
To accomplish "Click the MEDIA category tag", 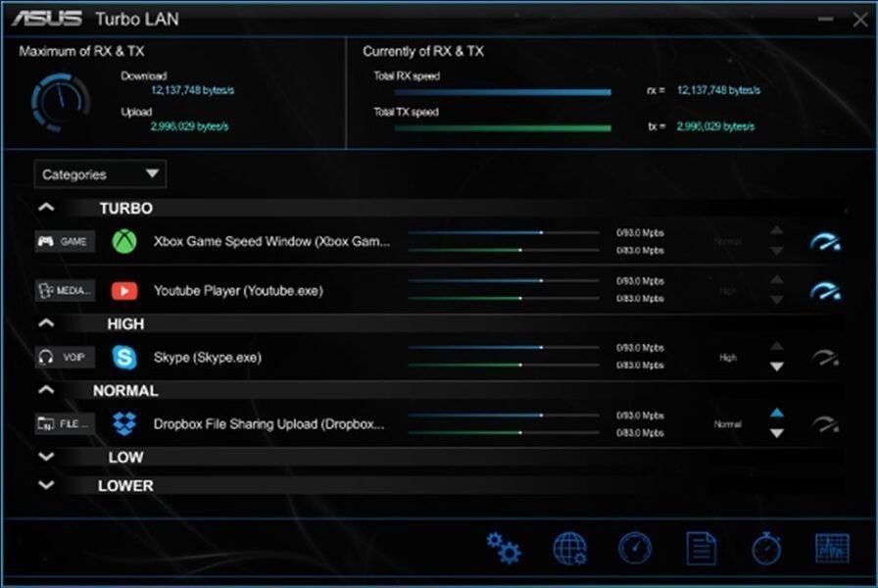I will point(65,291).
